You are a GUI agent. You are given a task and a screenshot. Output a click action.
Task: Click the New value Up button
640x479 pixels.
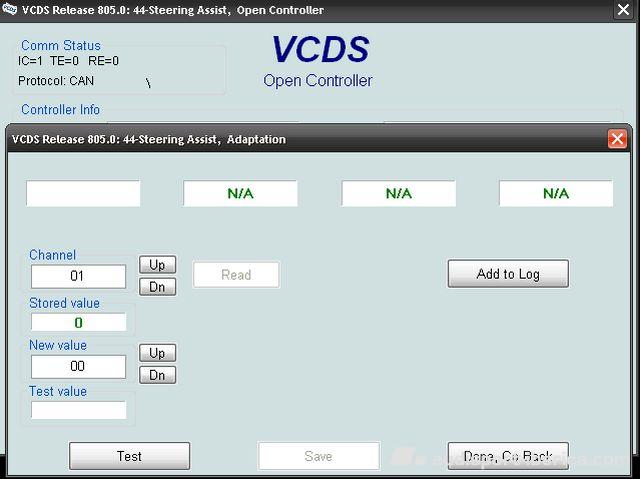(158, 353)
